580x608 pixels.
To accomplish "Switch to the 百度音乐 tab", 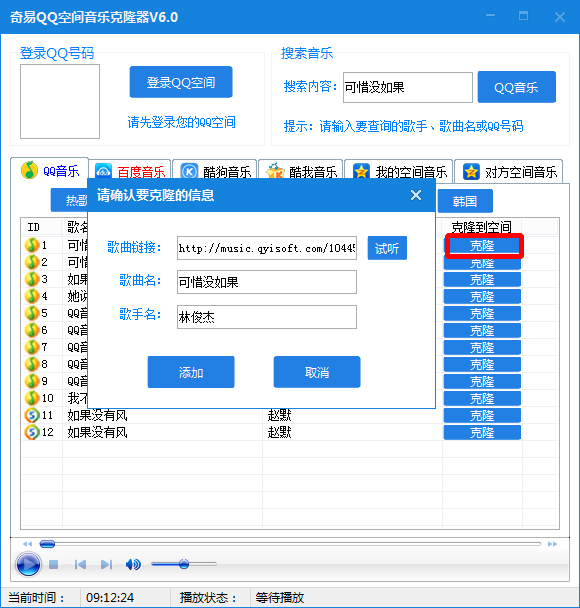I will click(130, 171).
